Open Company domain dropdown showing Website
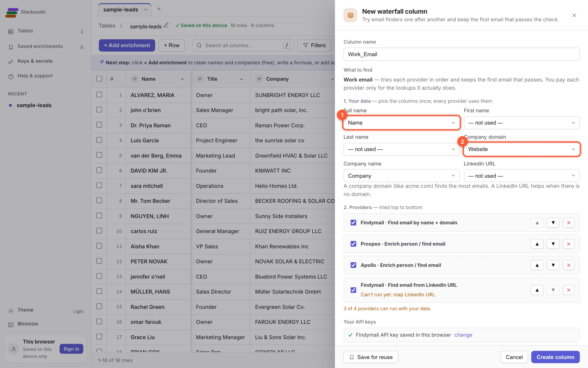Viewport: 588px width, 368px height. click(522, 149)
